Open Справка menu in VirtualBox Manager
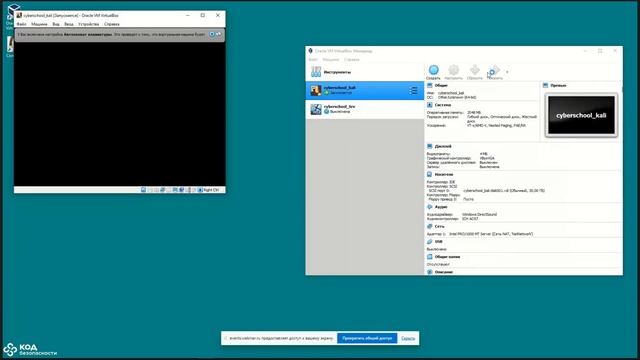 (351, 60)
